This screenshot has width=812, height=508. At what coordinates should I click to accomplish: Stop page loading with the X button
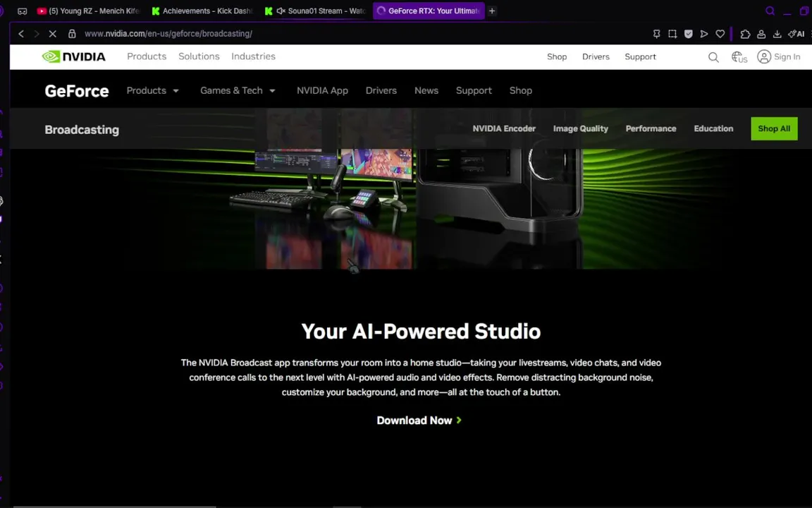52,34
